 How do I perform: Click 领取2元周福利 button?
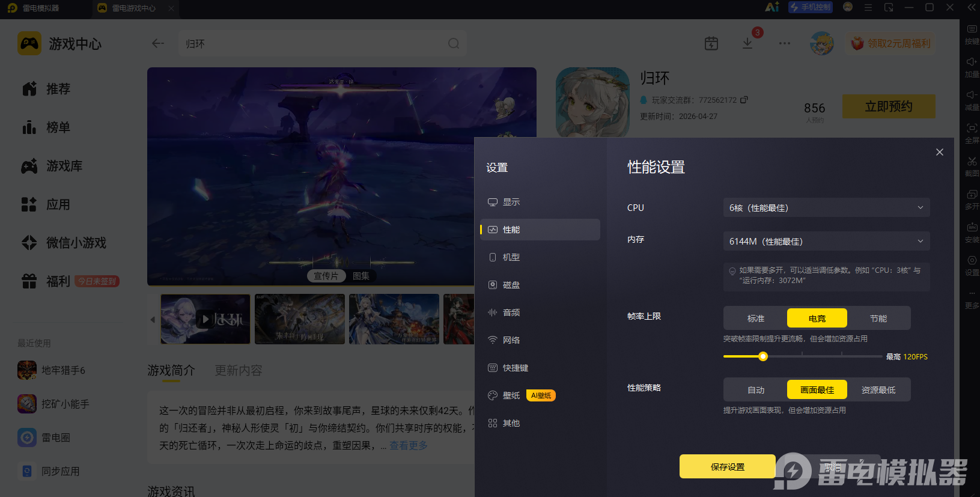(x=890, y=43)
